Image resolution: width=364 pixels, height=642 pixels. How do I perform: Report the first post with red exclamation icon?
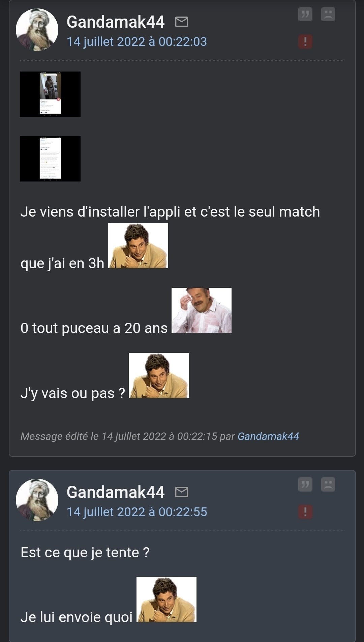[305, 41]
